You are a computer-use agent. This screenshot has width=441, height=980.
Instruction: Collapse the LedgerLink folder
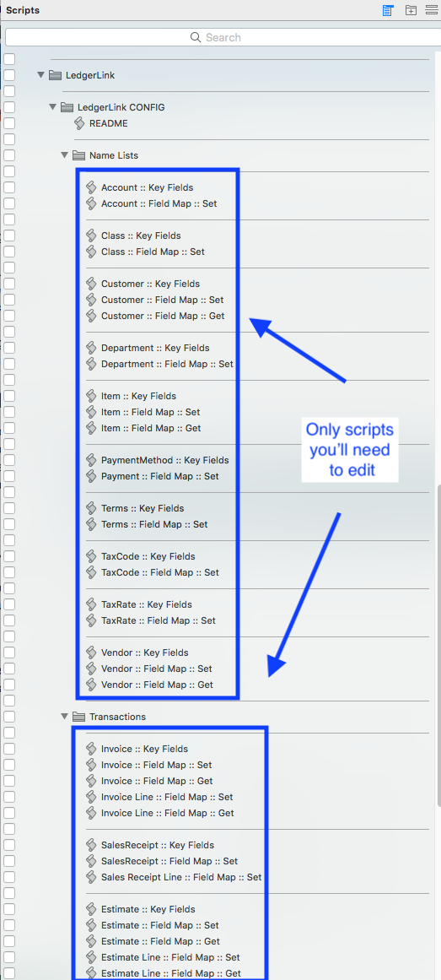click(x=40, y=75)
